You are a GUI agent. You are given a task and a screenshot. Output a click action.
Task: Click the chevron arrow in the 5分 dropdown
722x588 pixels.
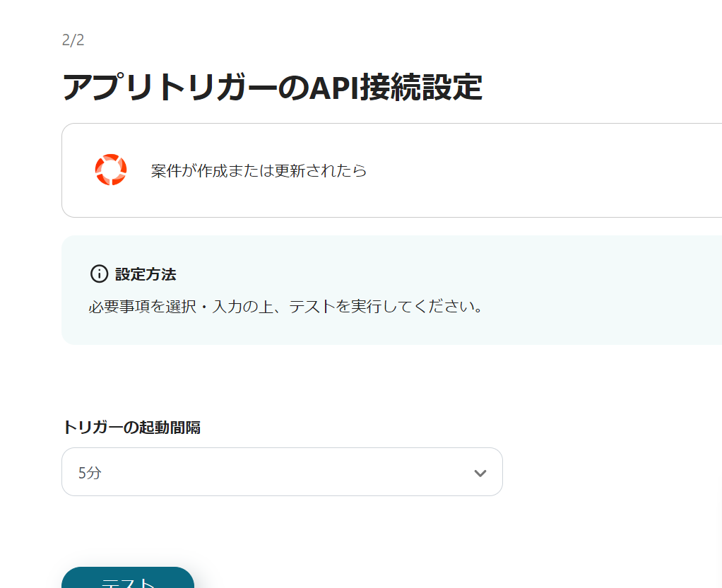(480, 474)
